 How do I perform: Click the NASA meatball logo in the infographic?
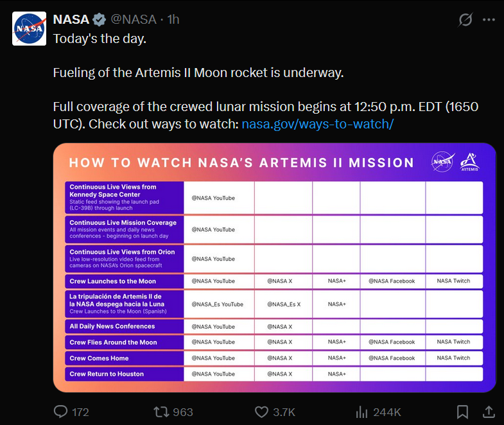(442, 161)
